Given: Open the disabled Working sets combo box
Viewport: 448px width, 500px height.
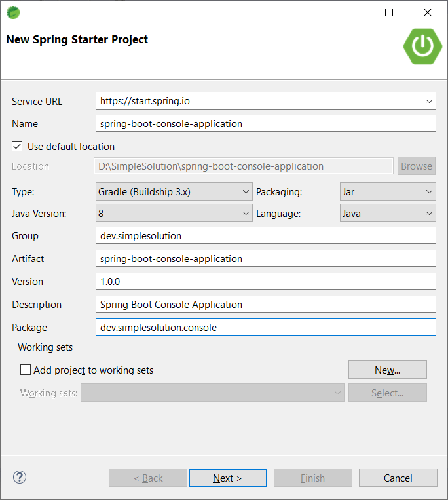Looking at the screenshot, I should 212,393.
